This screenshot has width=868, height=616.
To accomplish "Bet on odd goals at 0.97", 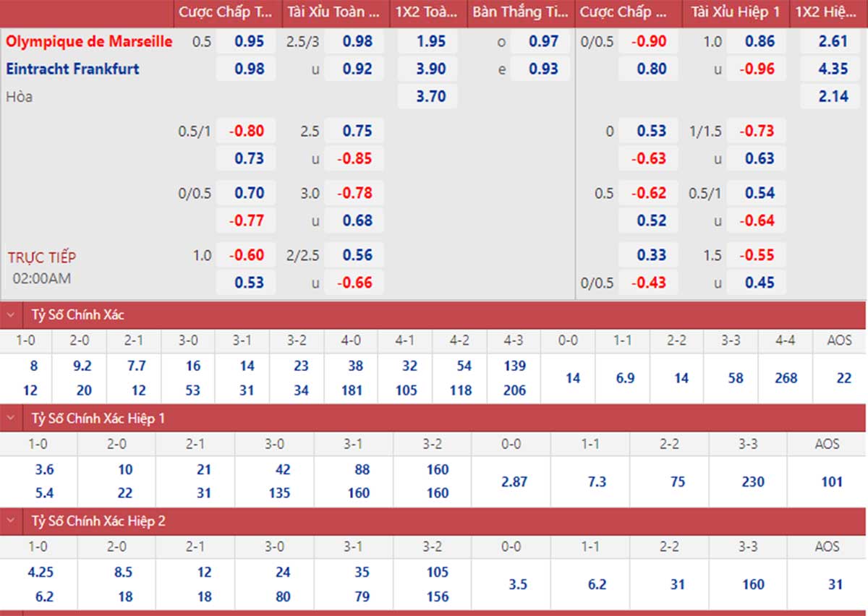I will pos(543,41).
